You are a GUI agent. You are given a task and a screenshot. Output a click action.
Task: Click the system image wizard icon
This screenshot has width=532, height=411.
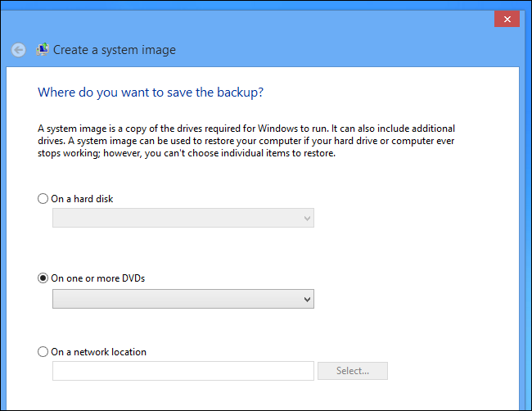pos(43,50)
